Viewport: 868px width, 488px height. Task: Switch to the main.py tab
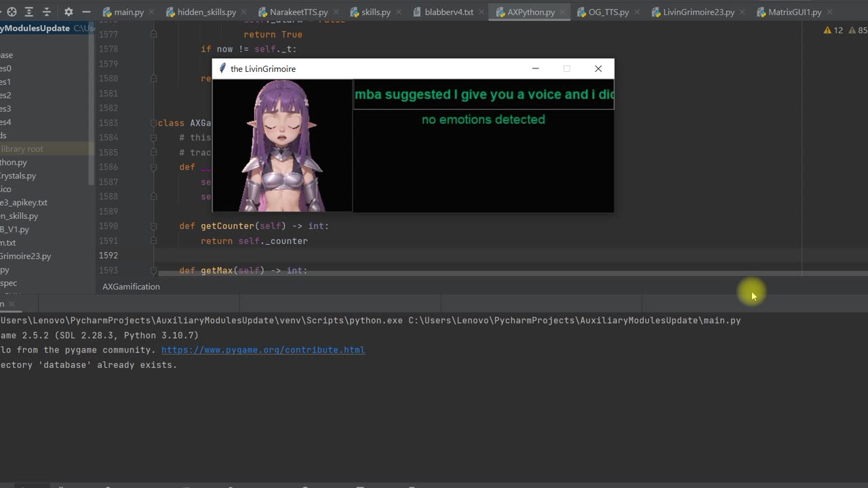pos(128,12)
